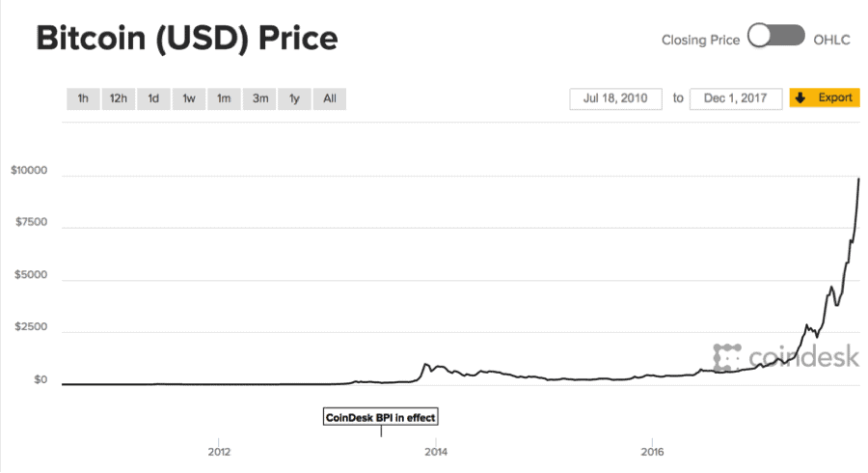Click the $10000 price axis label

(29, 172)
